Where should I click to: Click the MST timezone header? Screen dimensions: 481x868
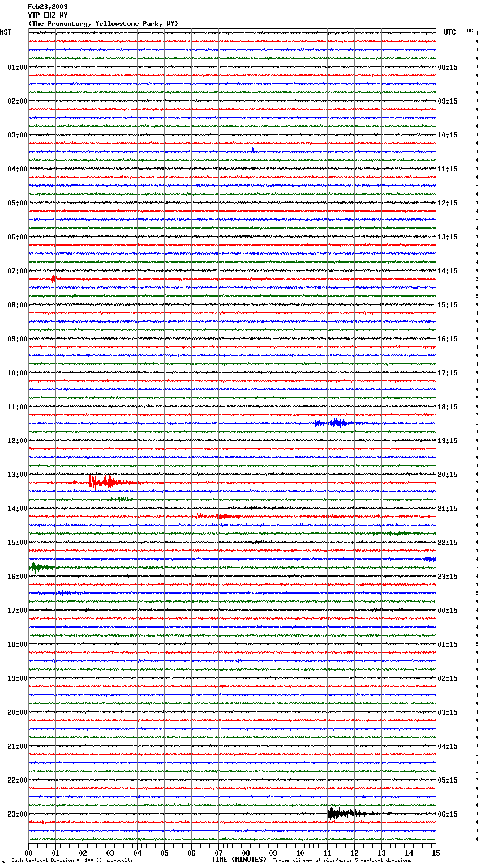coord(6,32)
